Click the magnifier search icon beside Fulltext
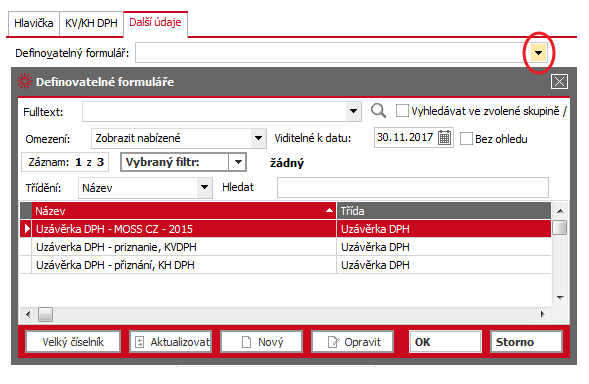589x384 pixels. 378,110
